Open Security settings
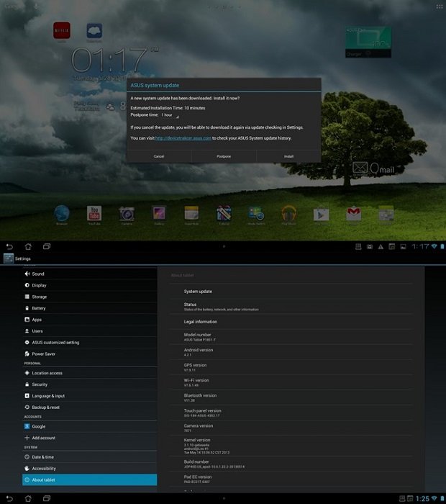Image resolution: width=446 pixels, height=504 pixels. pos(90,384)
